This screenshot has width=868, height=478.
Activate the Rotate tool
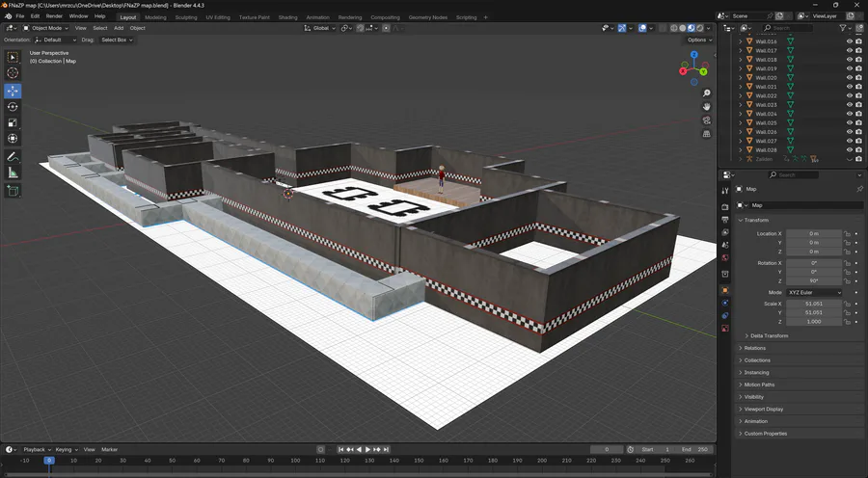13,107
